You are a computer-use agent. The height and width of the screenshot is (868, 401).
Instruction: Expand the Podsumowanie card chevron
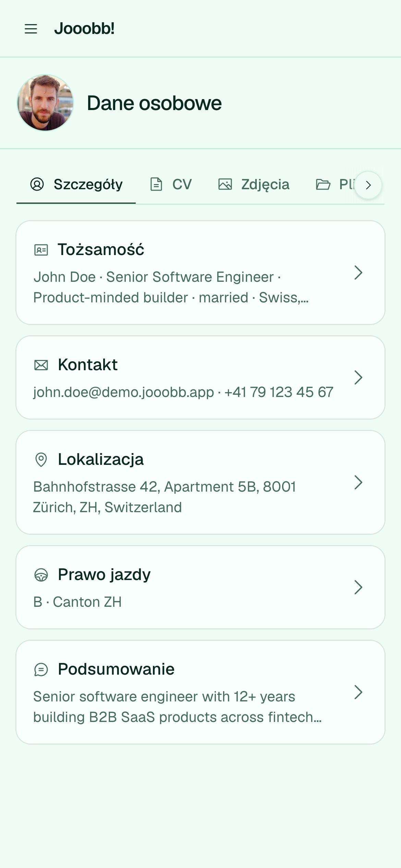tap(358, 692)
